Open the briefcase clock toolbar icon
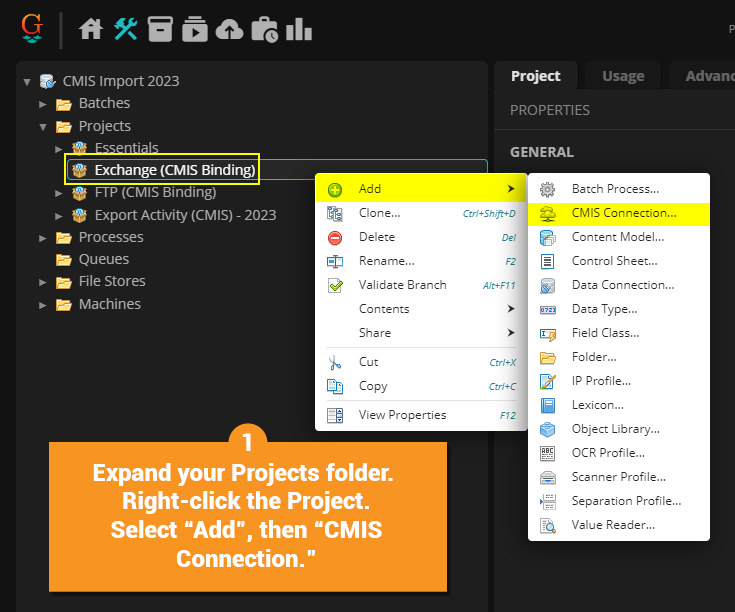 264,29
